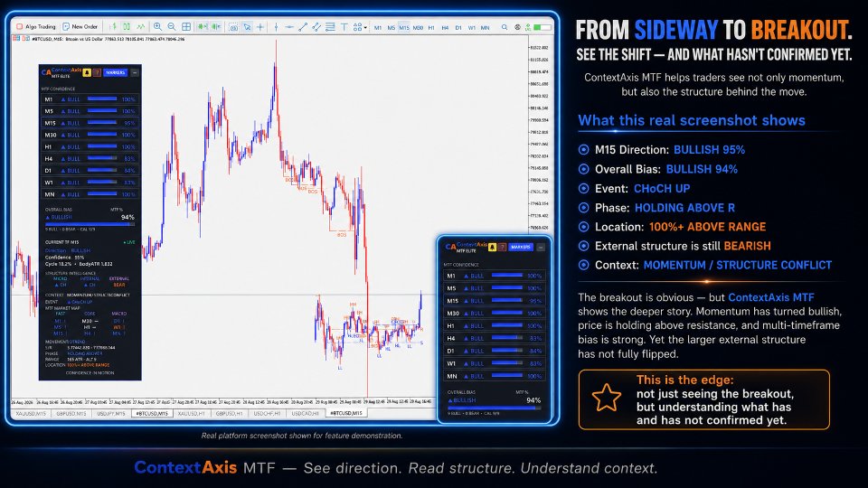This screenshot has width=868, height=488.
Task: Click the account icon beside search
Action: tap(517, 26)
